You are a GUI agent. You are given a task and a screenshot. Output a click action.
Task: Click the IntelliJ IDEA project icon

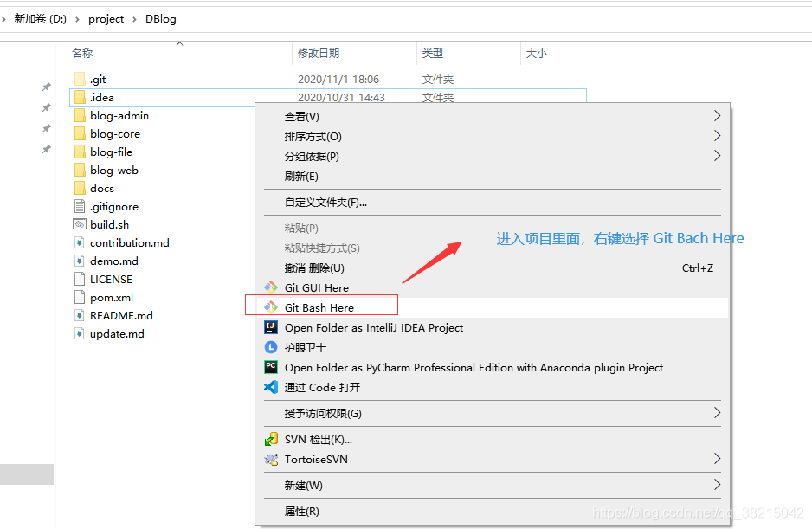pos(271,327)
